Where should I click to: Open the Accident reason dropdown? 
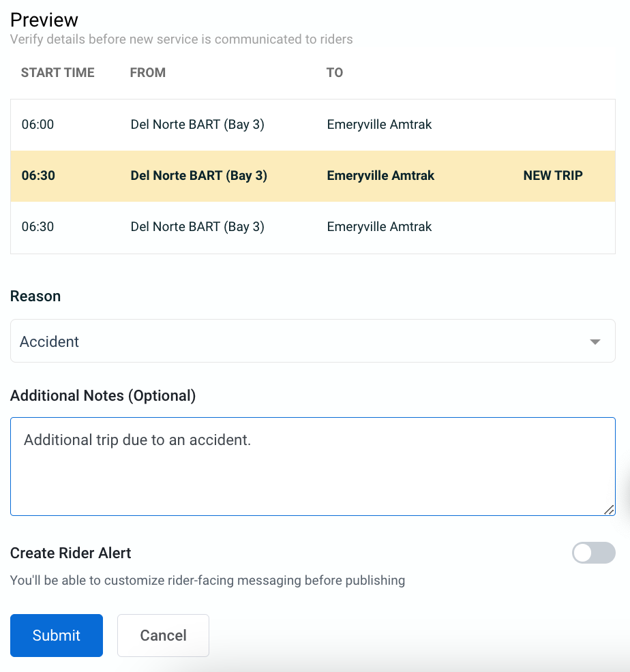click(x=313, y=341)
